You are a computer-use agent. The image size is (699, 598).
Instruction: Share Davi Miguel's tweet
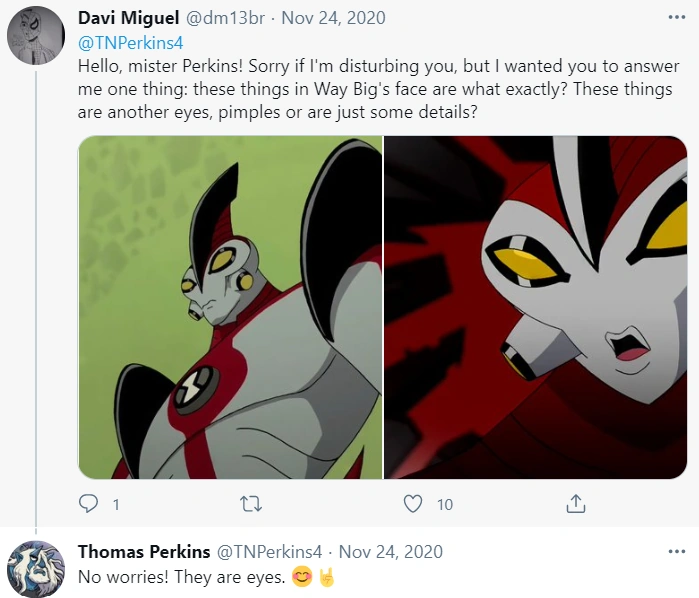pos(576,504)
